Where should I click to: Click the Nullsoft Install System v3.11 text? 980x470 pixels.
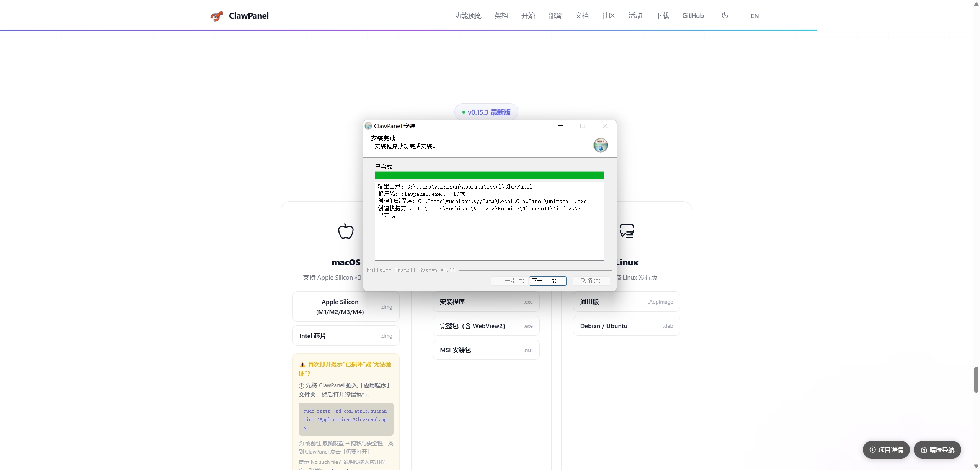[411, 270]
